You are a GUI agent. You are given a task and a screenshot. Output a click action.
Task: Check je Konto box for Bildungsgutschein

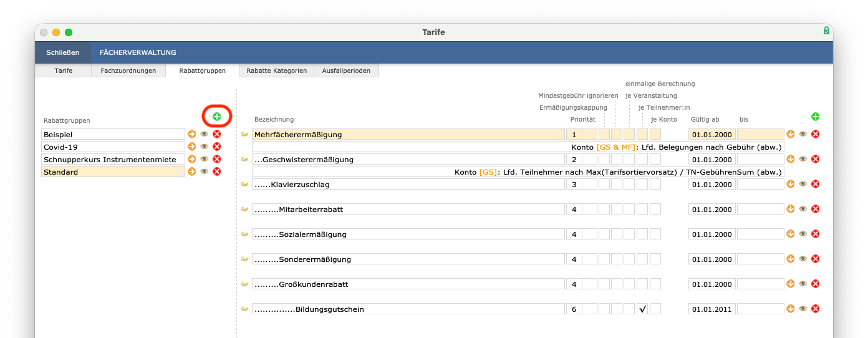655,309
